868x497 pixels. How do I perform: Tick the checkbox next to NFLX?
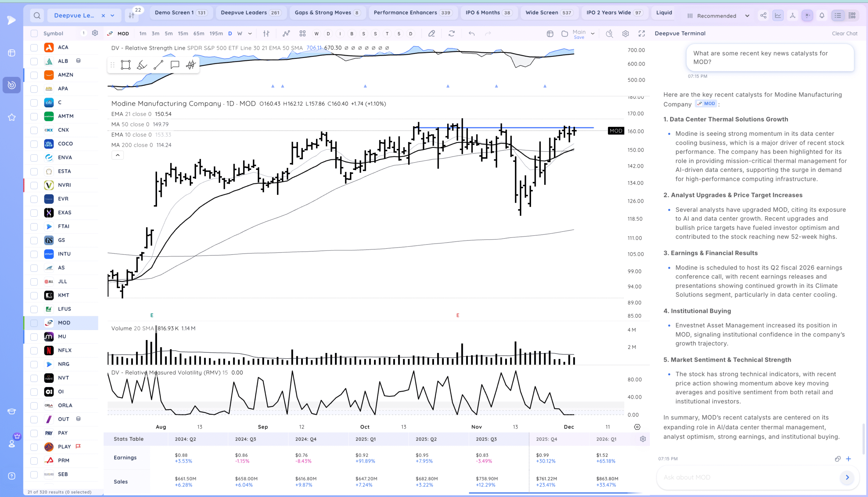pos(34,351)
